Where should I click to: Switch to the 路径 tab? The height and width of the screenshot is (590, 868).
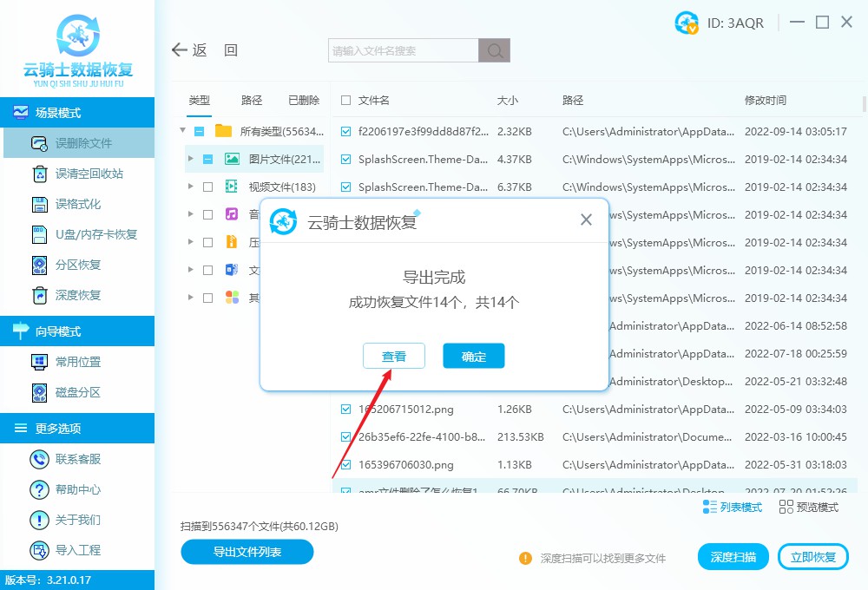tap(251, 100)
